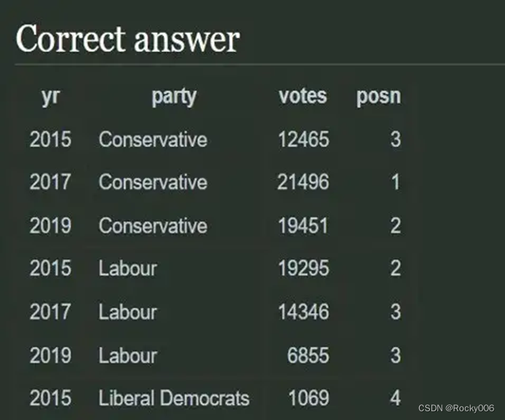Click the votes column header
The height and width of the screenshot is (420, 505).
[303, 96]
